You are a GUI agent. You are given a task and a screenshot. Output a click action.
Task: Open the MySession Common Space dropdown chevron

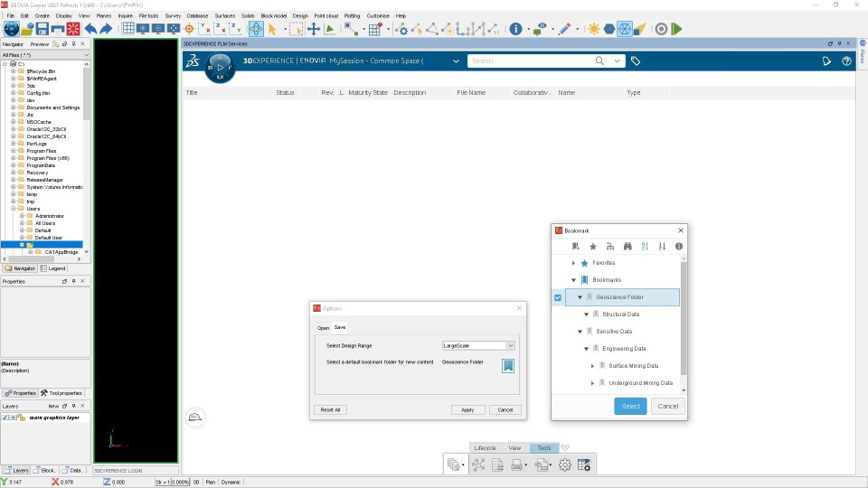point(456,61)
